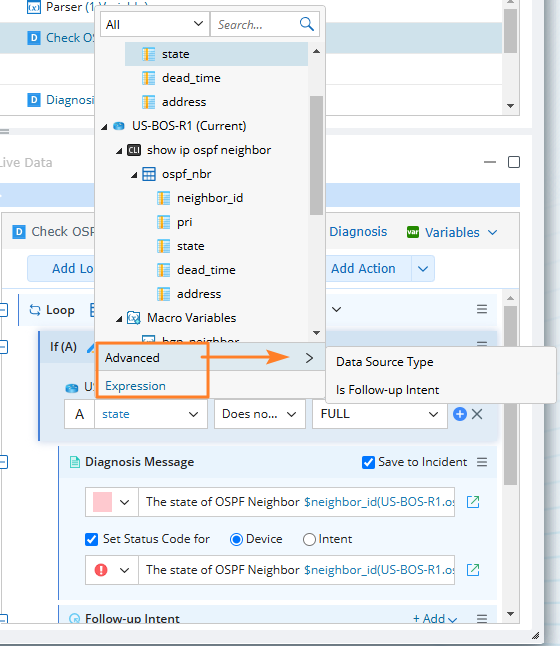The image size is (560, 646).
Task: Collapse the US-BOS-R1 (Current) tree node
Action: tap(104, 126)
